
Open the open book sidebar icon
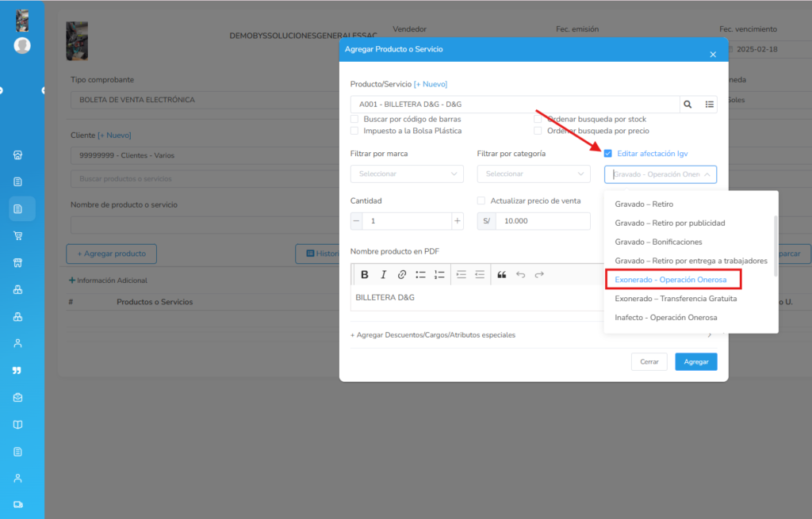coord(17,424)
